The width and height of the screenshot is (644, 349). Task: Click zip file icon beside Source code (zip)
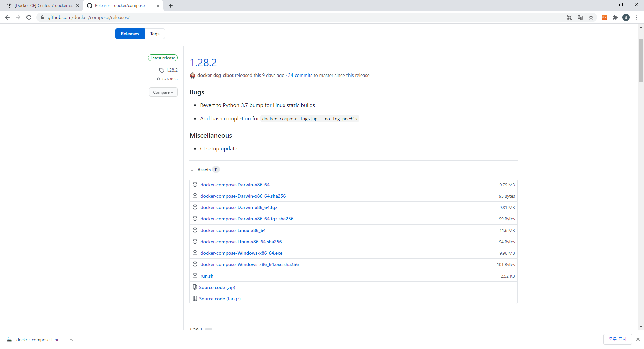coord(195,287)
